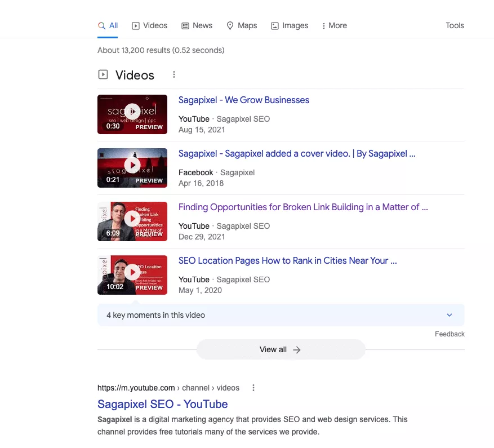Click the Videos section play icon header
The image size is (494, 448).
pos(104,74)
